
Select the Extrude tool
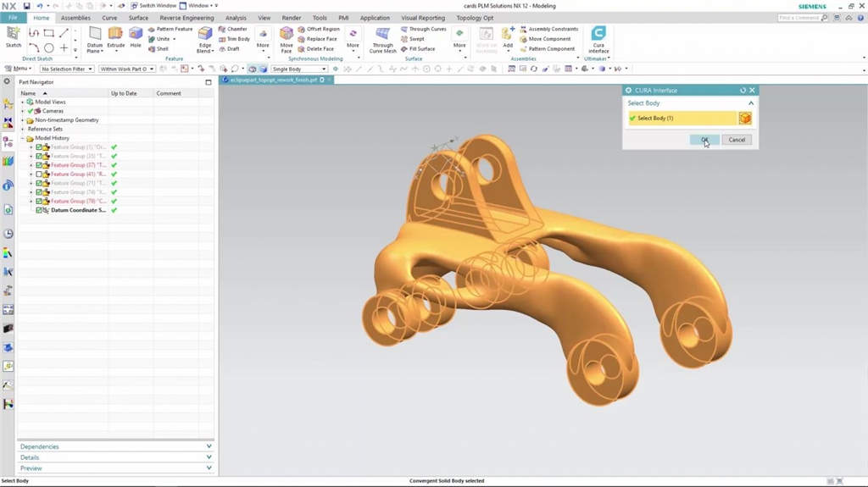[115, 36]
